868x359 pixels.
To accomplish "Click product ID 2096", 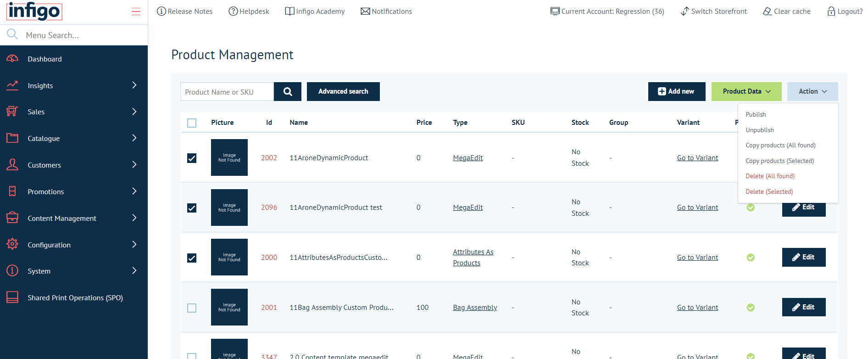I will click(x=269, y=208).
